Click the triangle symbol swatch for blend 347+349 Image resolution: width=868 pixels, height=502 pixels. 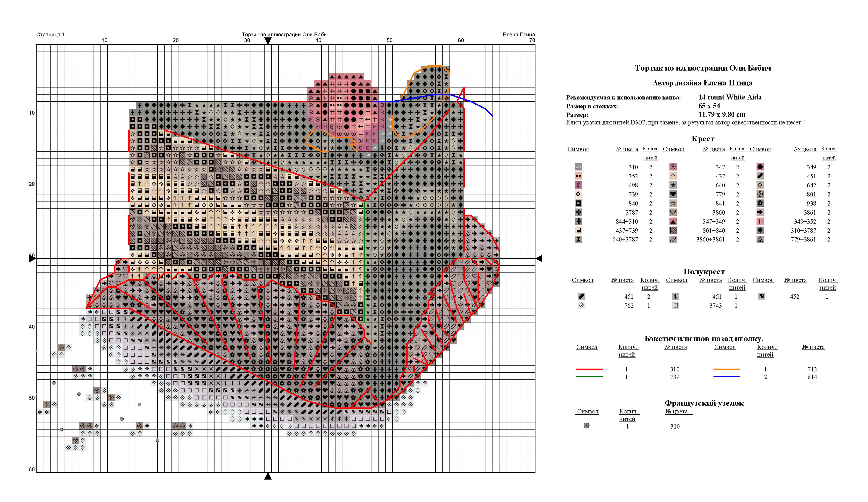tap(673, 221)
